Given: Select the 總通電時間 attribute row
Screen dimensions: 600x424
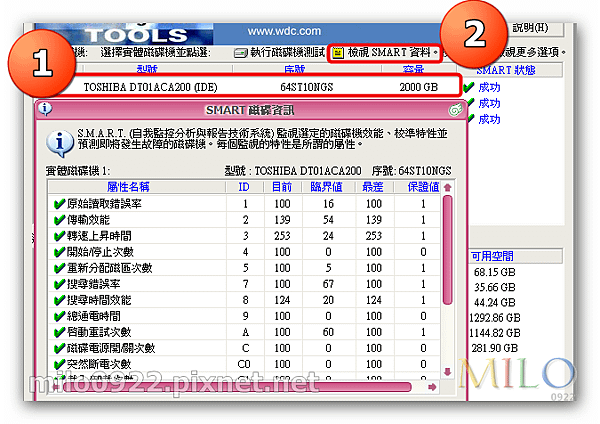Looking at the screenshot, I should [x=244, y=316].
